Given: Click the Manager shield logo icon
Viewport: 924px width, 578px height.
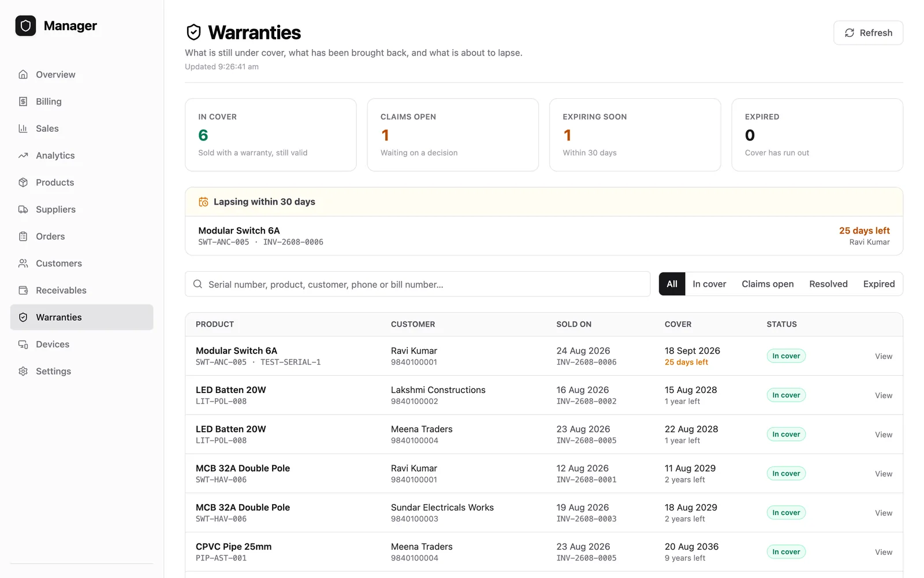Looking at the screenshot, I should [25, 25].
